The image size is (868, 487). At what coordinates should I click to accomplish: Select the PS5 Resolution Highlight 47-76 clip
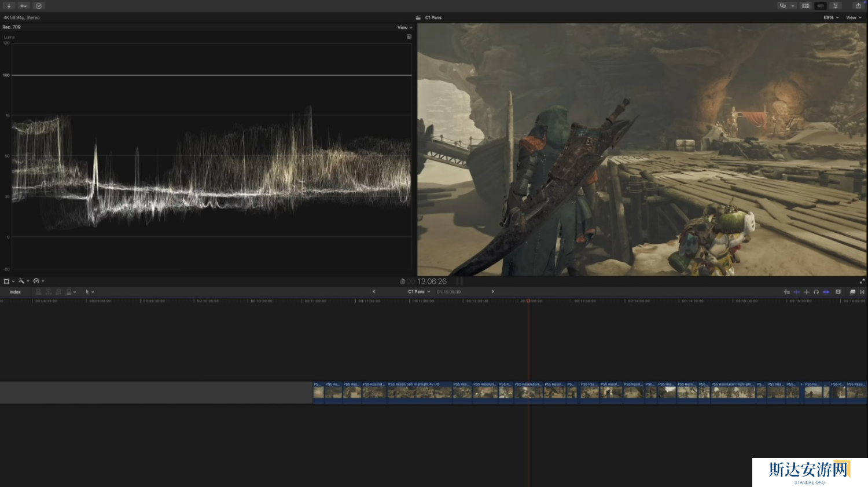coord(419,391)
